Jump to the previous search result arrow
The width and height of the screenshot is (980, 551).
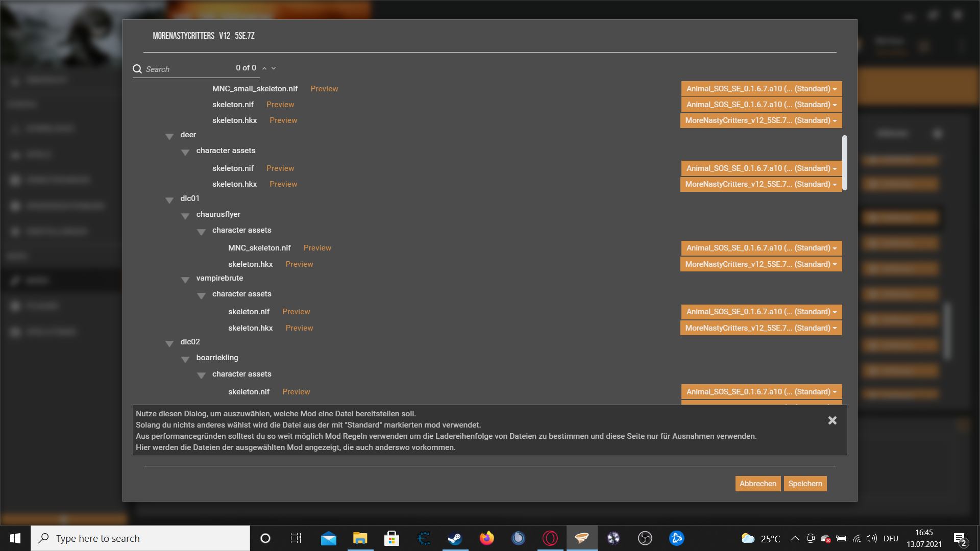point(264,68)
